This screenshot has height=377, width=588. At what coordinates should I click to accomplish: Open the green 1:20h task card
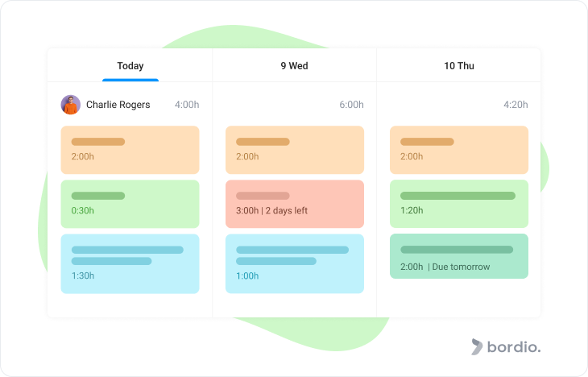coord(459,204)
